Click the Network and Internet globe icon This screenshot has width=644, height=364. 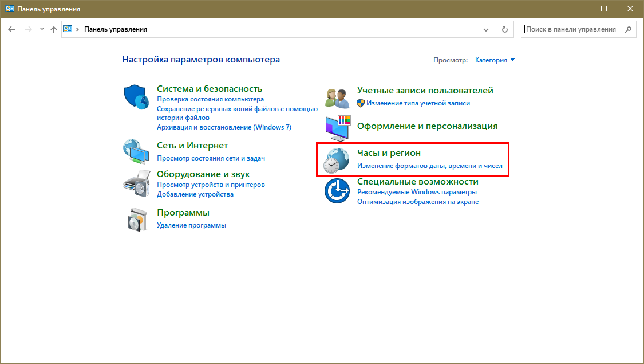(136, 151)
